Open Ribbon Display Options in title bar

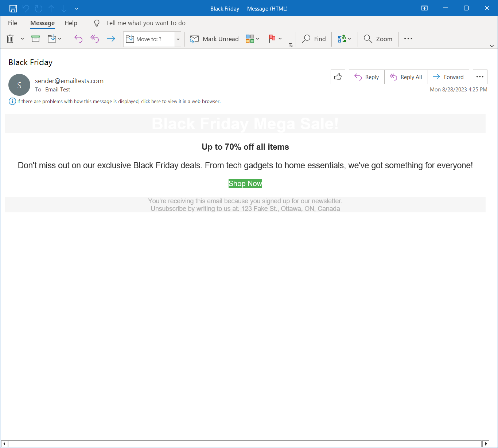pyautogui.click(x=424, y=8)
